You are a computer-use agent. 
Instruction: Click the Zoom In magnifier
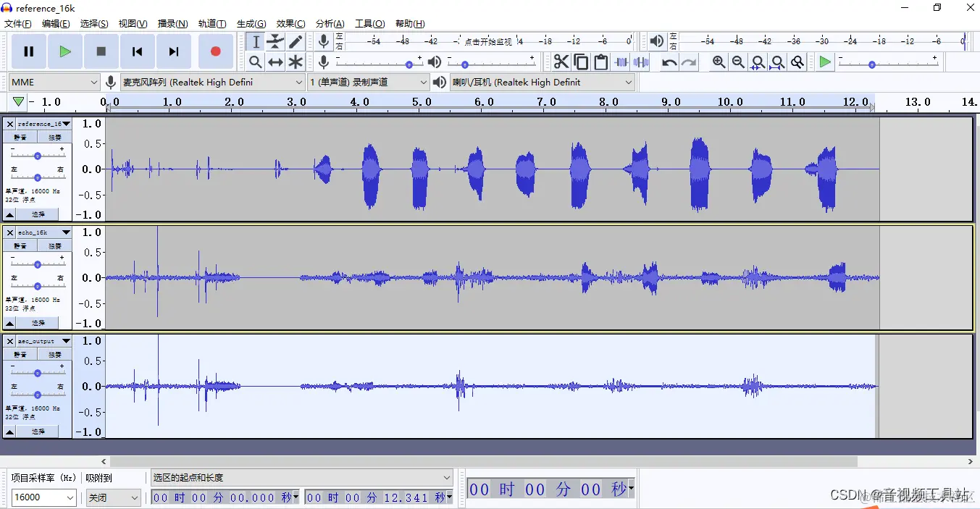coord(719,62)
